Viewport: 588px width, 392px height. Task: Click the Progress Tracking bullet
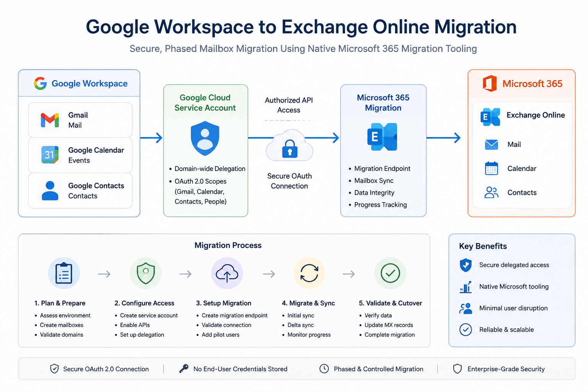[377, 204]
